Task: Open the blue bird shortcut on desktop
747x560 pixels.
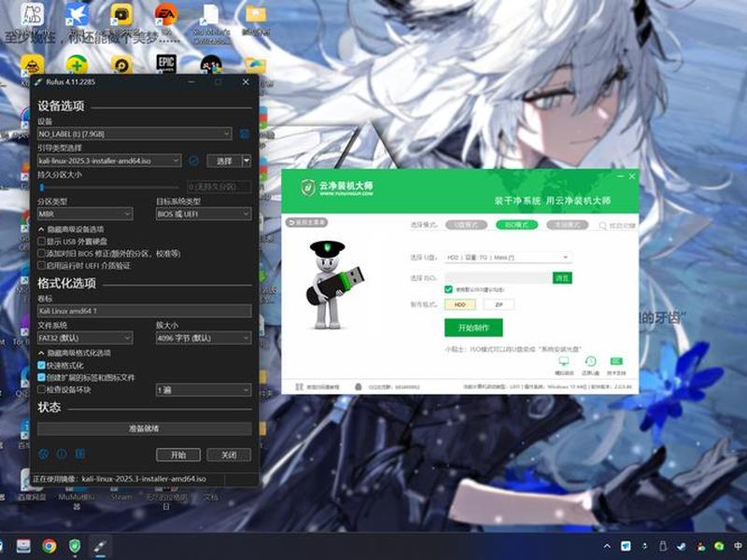Action: click(x=77, y=14)
